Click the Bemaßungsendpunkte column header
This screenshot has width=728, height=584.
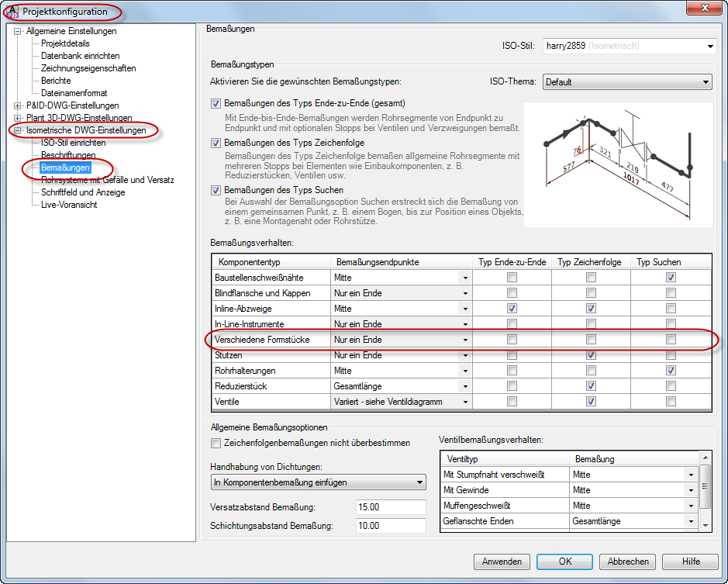pyautogui.click(x=401, y=262)
